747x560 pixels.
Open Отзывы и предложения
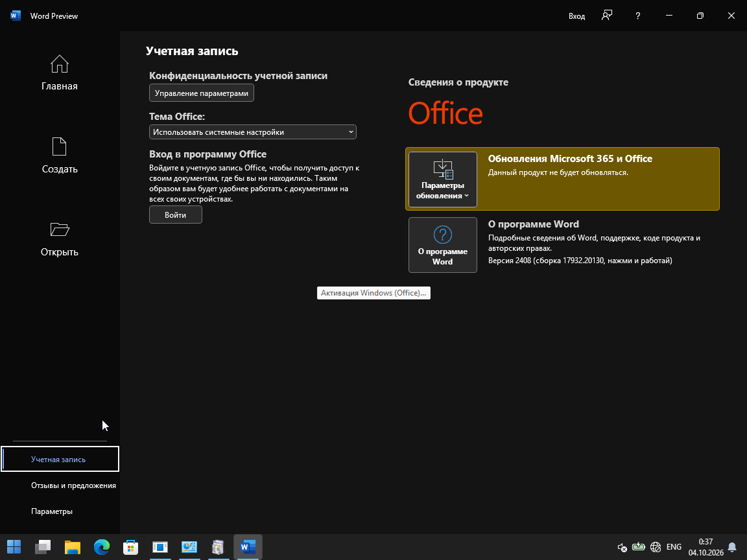(x=73, y=485)
